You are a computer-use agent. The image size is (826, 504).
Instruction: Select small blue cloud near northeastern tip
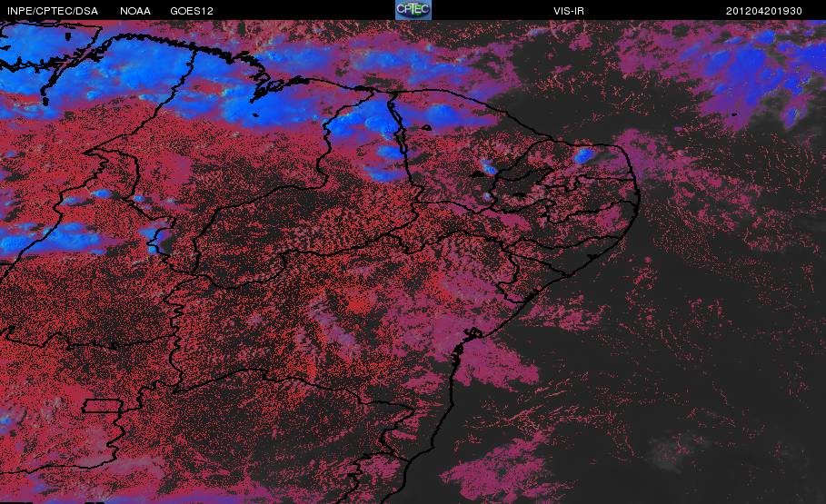[583, 155]
